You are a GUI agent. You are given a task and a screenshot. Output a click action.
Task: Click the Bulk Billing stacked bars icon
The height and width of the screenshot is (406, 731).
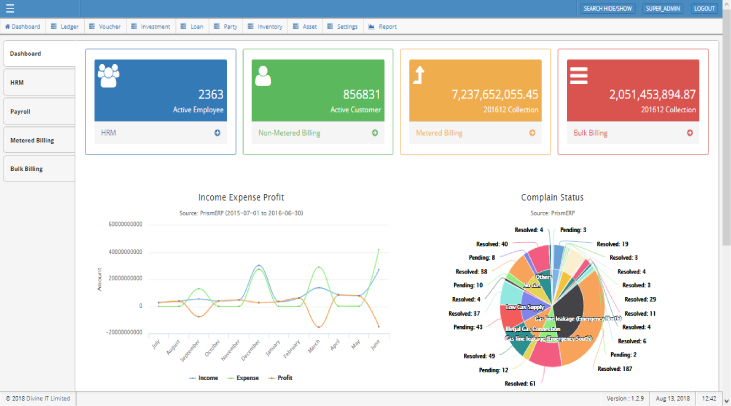tap(578, 76)
